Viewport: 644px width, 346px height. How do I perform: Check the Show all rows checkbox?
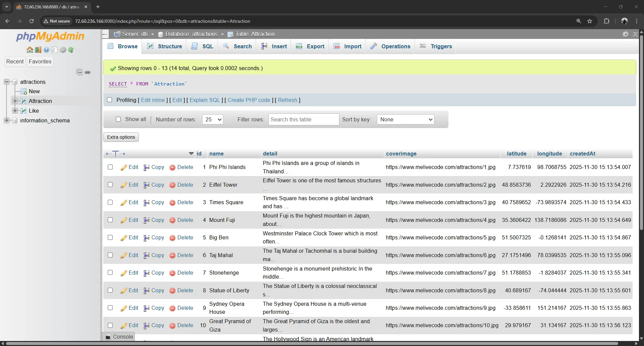pos(118,119)
